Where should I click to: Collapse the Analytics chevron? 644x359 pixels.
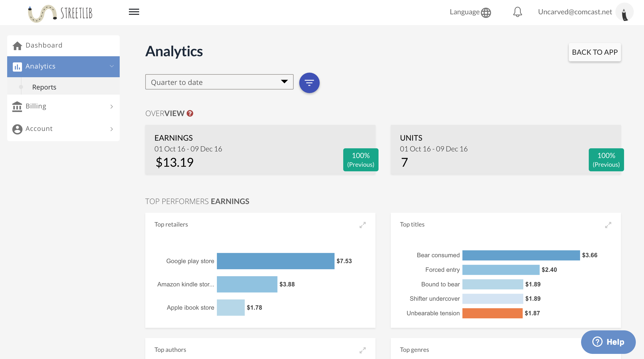point(112,66)
